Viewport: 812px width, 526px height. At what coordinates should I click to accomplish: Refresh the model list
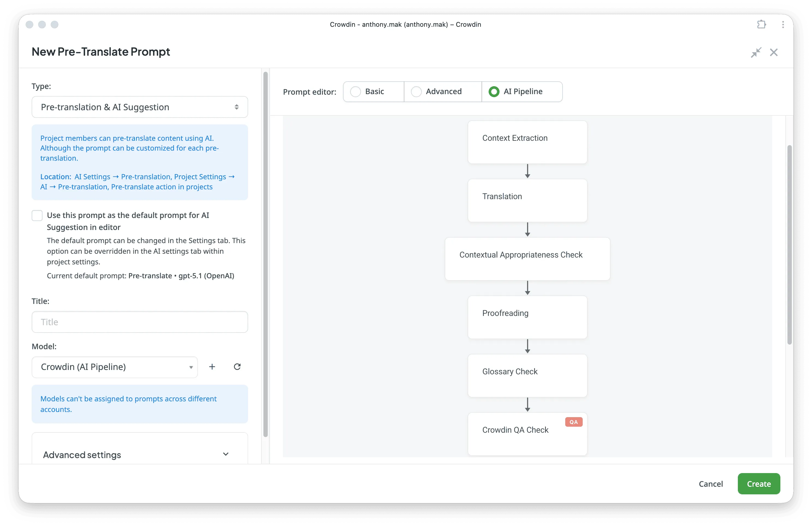237,367
